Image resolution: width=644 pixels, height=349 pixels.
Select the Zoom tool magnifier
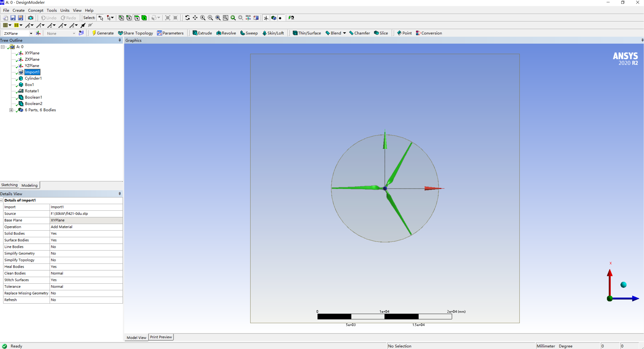[x=203, y=18]
